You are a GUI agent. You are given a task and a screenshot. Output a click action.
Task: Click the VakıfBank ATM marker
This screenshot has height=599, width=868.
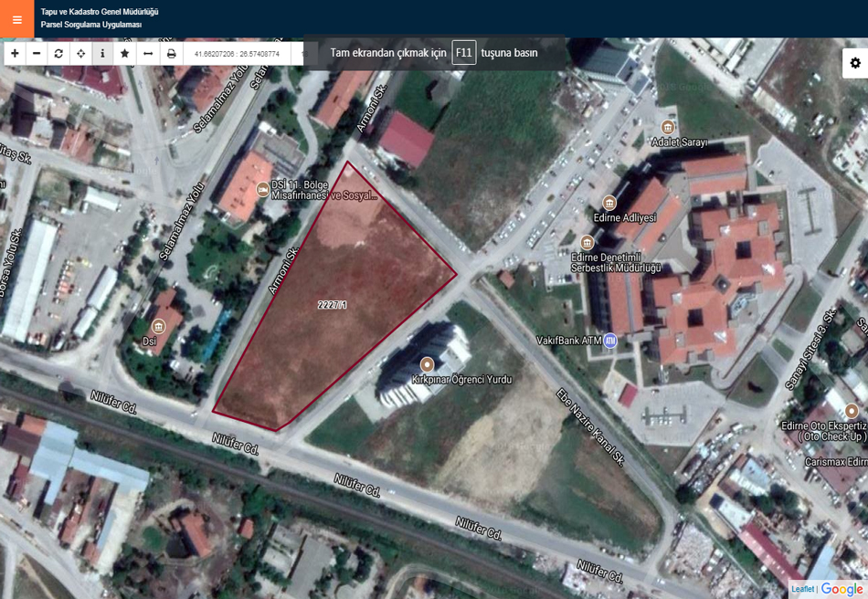(x=610, y=341)
